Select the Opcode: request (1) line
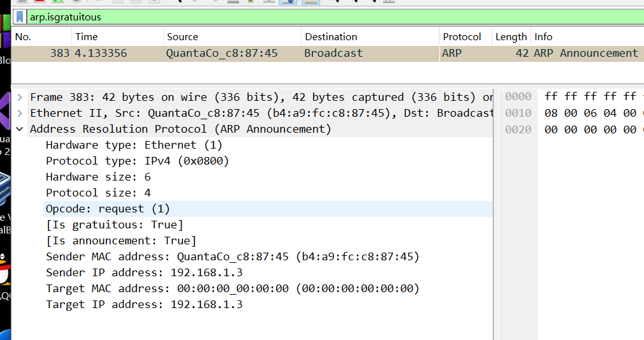644x340 pixels. pyautogui.click(x=108, y=209)
